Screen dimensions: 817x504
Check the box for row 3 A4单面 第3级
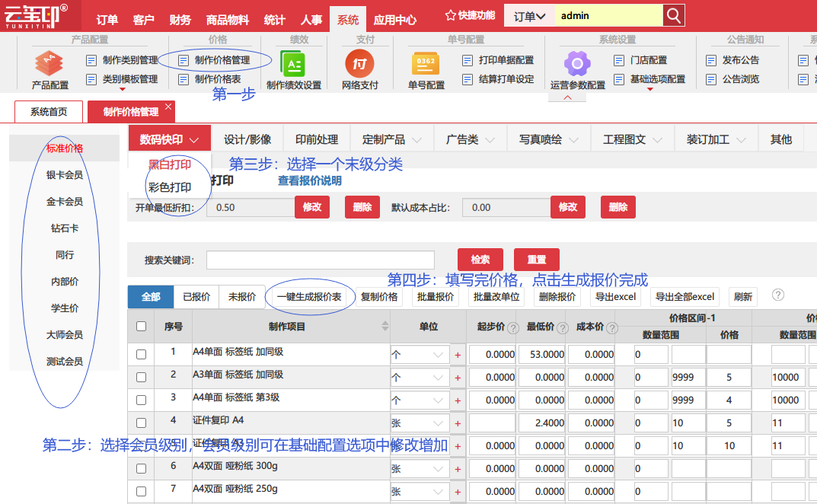point(141,400)
